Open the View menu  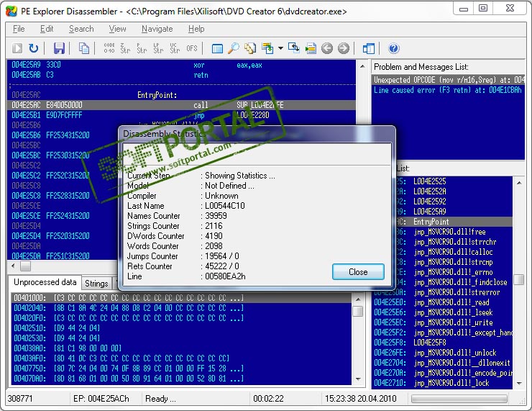117,29
